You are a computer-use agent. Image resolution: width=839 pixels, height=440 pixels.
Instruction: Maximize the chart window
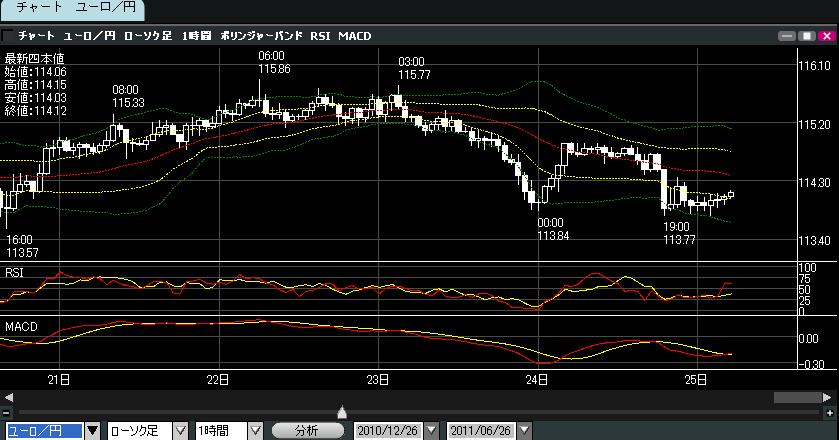[806, 36]
